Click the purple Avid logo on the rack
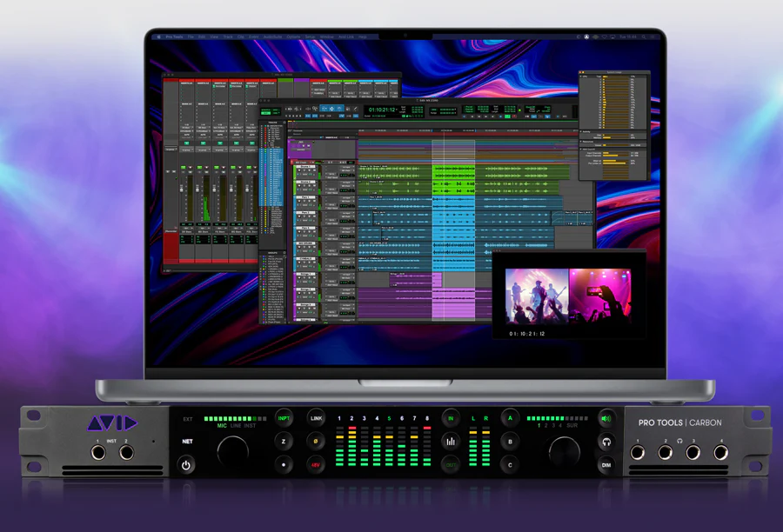The image size is (783, 532). tap(111, 424)
